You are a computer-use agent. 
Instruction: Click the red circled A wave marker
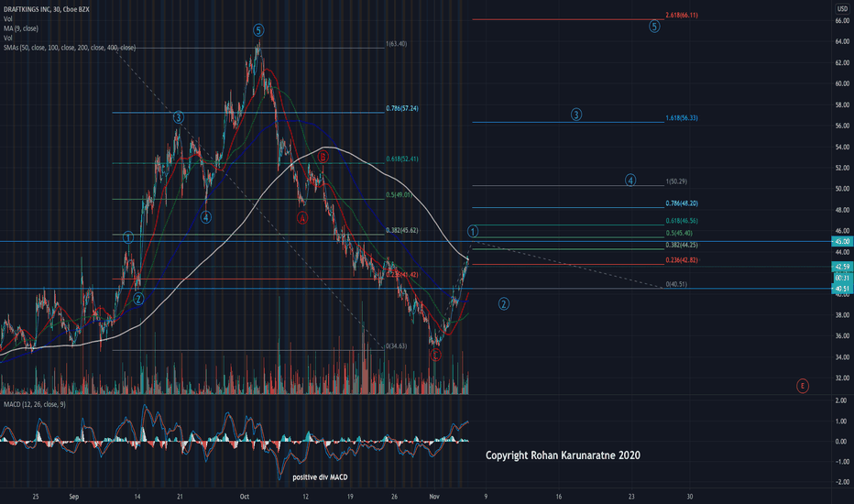(302, 218)
